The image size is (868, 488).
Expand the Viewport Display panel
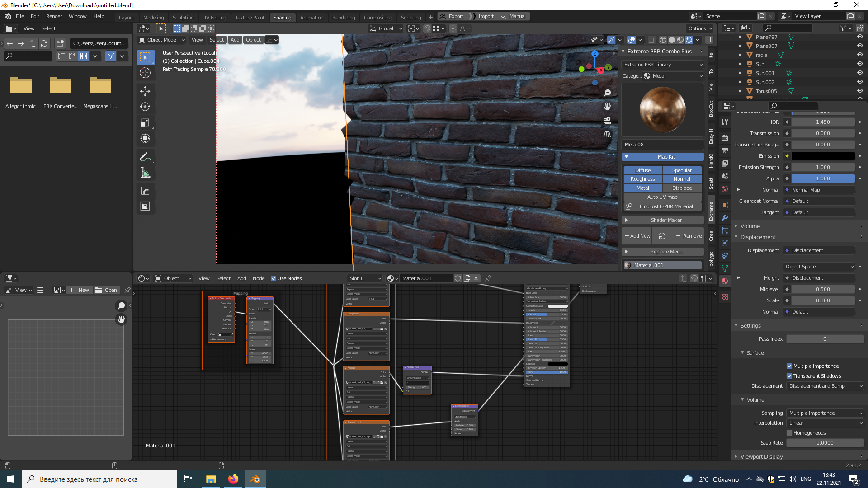(761, 456)
